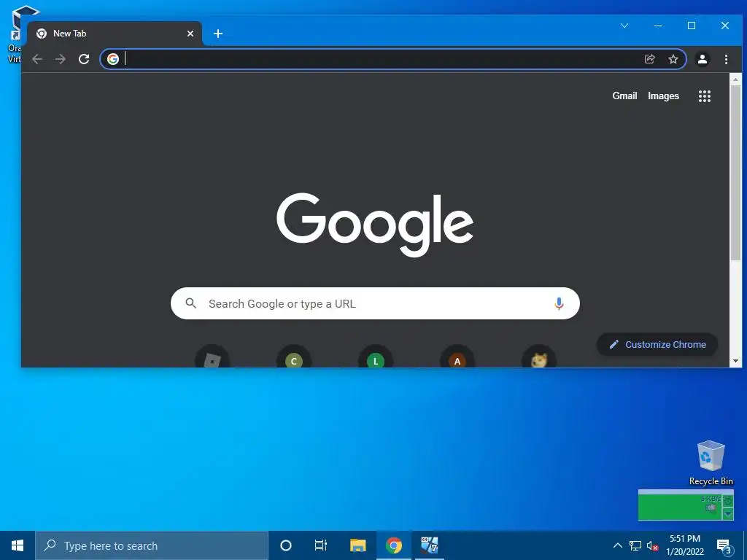The width and height of the screenshot is (747, 560).
Task: Open the Action Center notifications
Action: [724, 545]
